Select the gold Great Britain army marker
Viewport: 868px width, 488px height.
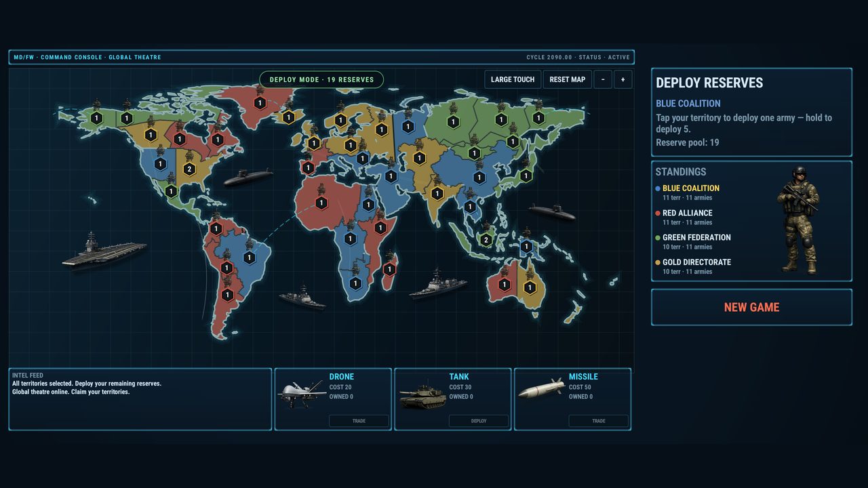(313, 144)
